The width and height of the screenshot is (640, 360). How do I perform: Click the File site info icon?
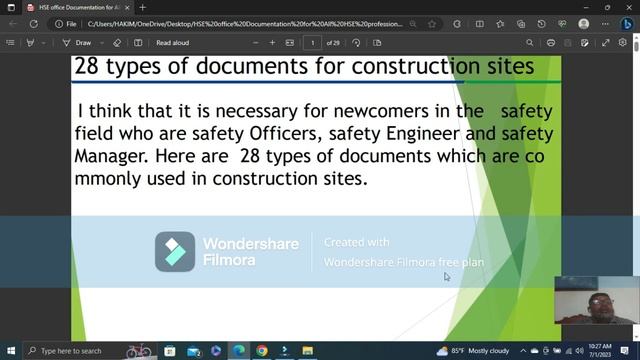[x=66, y=24]
